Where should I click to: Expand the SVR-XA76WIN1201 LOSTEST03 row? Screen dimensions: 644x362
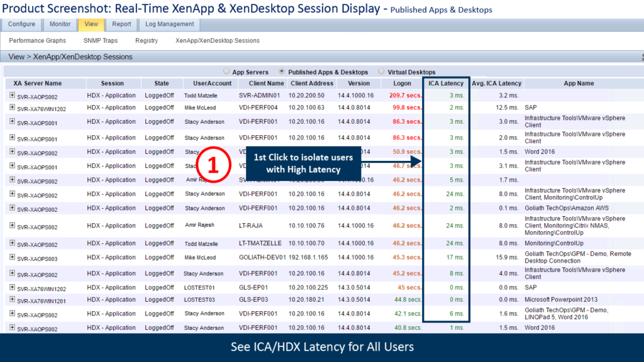tap(12, 300)
